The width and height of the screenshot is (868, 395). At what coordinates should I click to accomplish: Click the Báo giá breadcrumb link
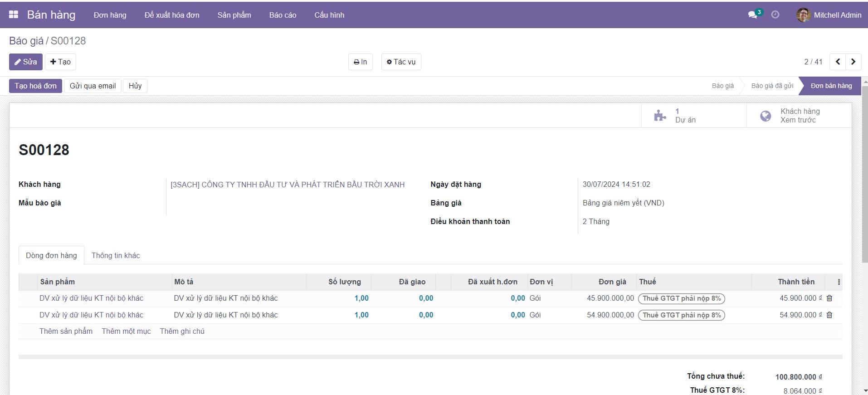[26, 41]
